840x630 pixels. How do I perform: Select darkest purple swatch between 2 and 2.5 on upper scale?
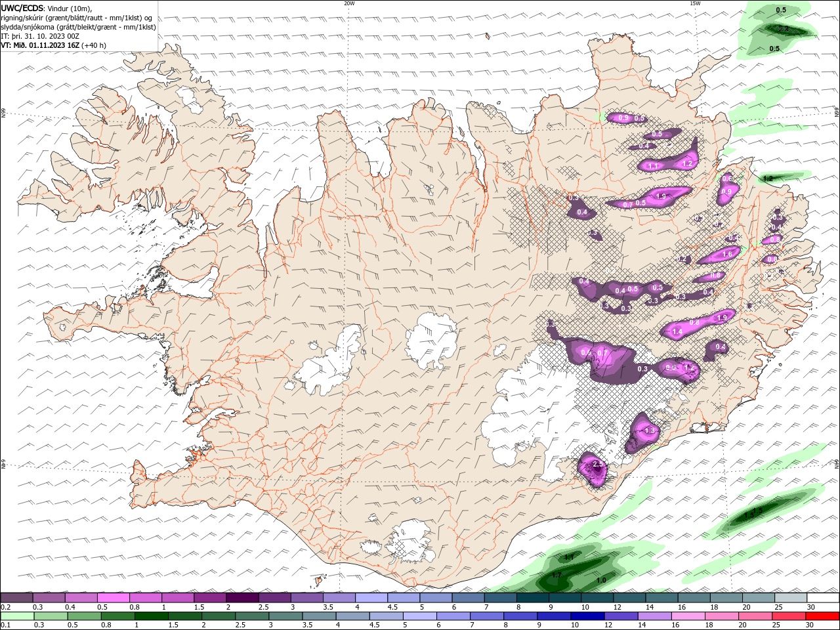(242, 598)
